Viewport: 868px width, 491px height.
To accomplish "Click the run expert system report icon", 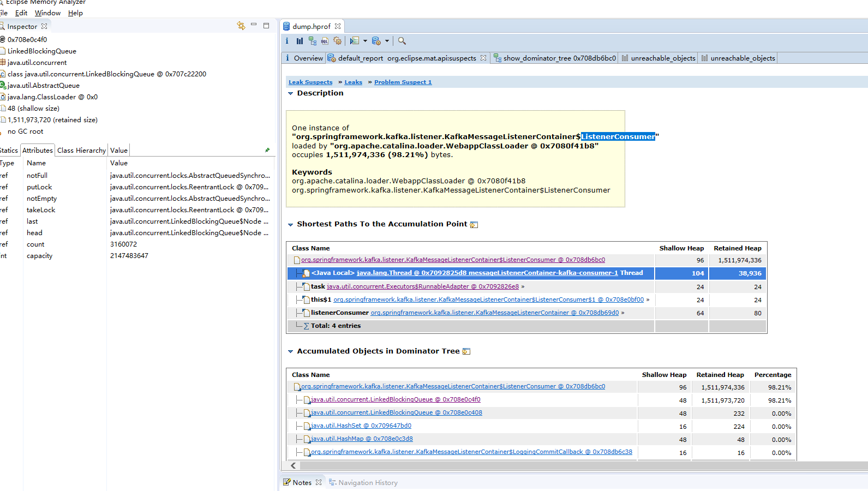I will coord(354,41).
